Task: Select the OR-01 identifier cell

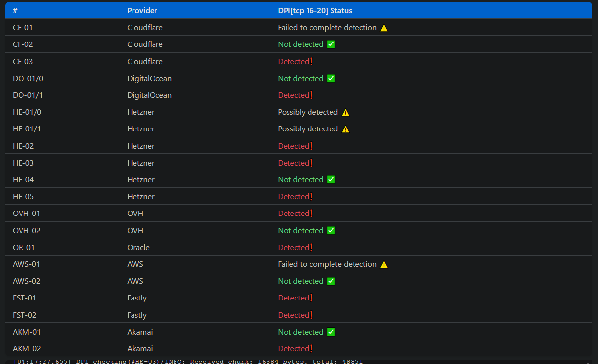Action: 23,247
